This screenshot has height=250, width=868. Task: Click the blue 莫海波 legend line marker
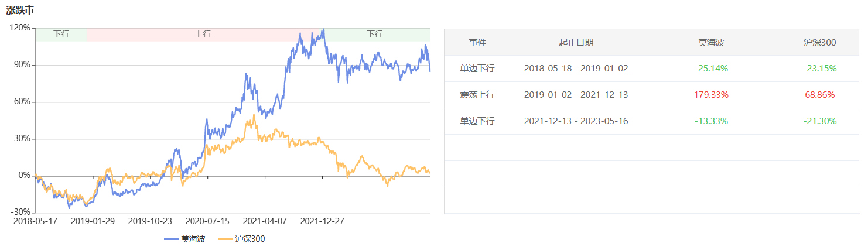(x=171, y=239)
